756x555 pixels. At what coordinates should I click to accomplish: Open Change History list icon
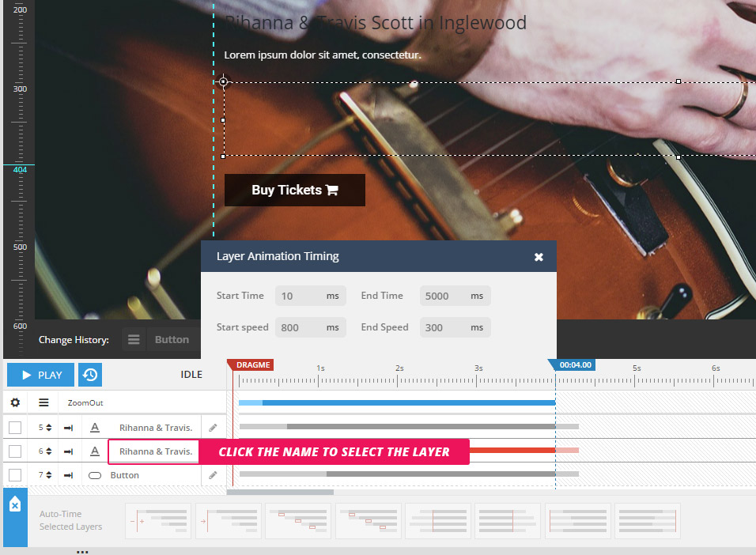point(134,339)
